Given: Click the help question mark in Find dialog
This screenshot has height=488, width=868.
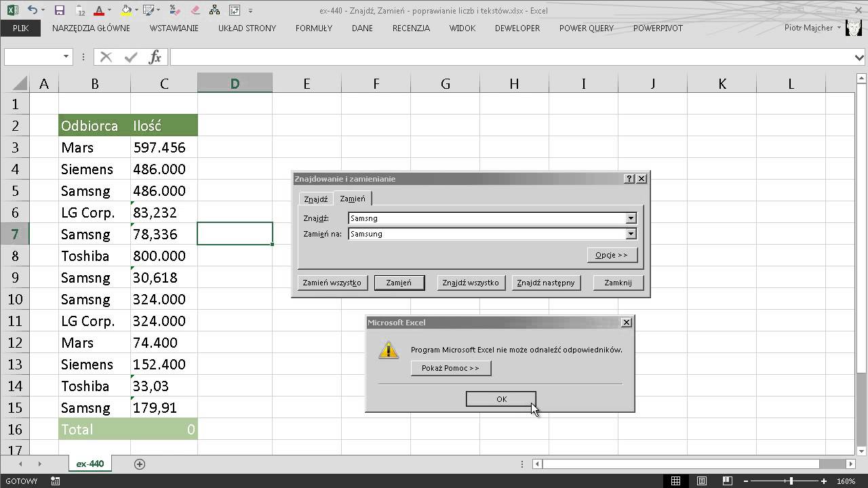Looking at the screenshot, I should click(x=629, y=179).
